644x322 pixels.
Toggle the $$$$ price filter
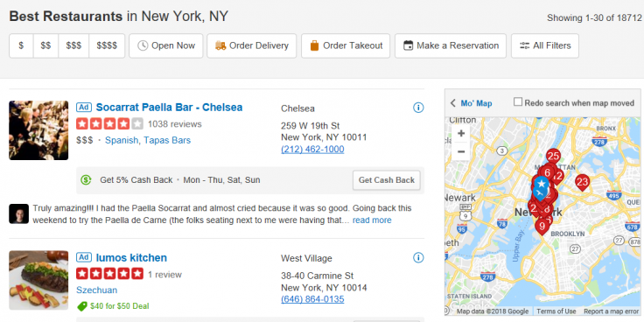[x=107, y=46]
